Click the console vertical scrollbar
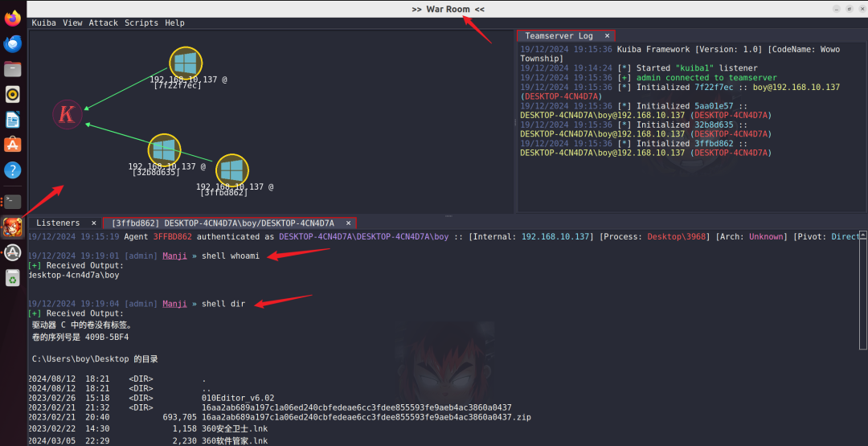 (x=863, y=291)
